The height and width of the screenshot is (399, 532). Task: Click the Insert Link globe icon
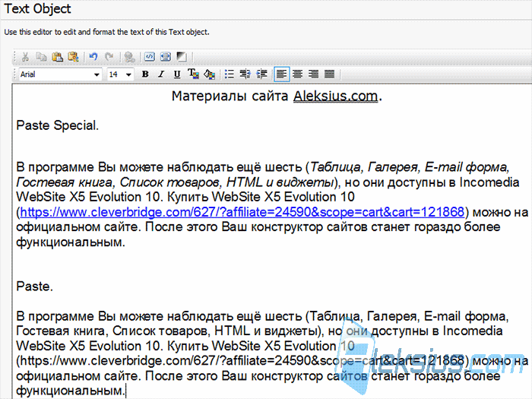click(x=129, y=57)
